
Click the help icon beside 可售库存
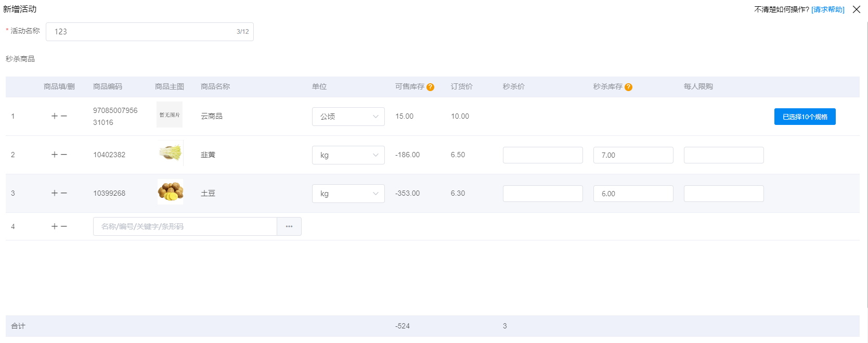(430, 87)
